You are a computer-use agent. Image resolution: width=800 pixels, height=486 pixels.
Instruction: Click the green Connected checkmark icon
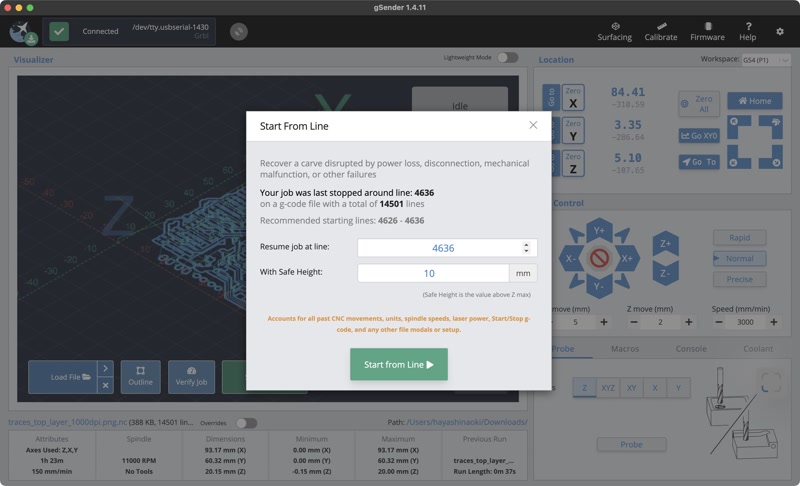[59, 32]
